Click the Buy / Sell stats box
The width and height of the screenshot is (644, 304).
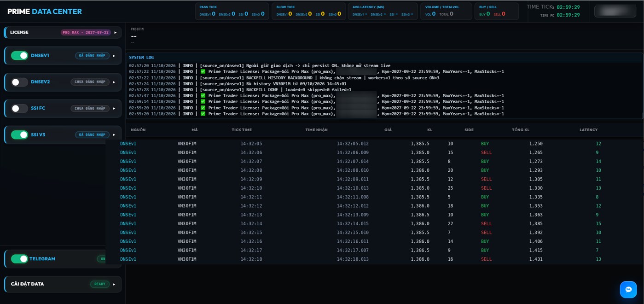[x=497, y=11]
